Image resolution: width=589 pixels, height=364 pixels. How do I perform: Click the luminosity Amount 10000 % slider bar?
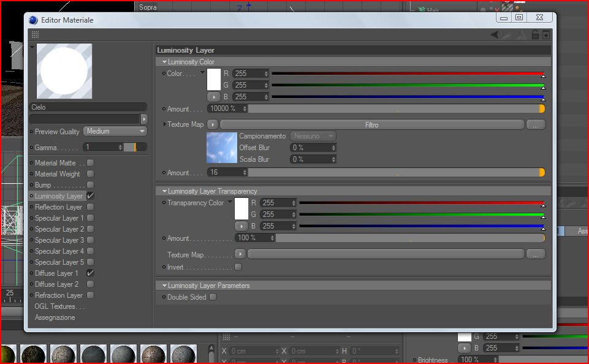[397, 108]
